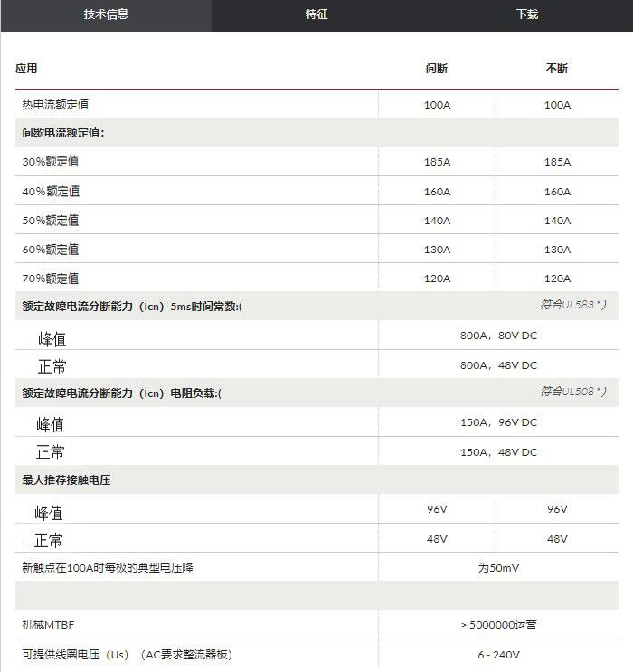Open the 下载 tab
The image size is (633, 672).
click(526, 14)
